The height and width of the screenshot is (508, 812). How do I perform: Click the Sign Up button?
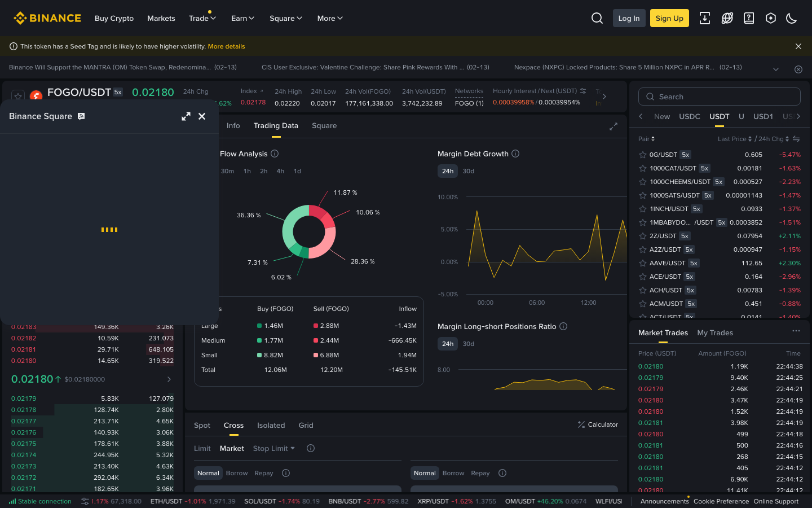[669, 18]
